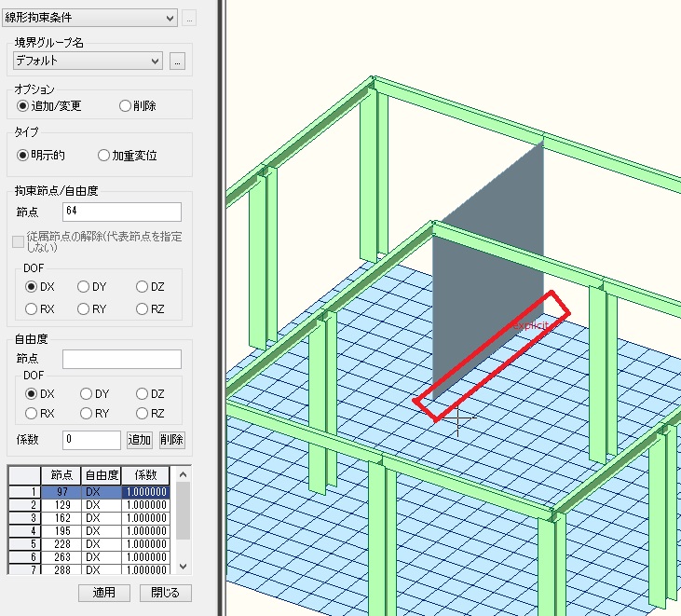Select DZ in the 拘束節点/自由度 DOF group
The width and height of the screenshot is (681, 616).
click(143, 287)
